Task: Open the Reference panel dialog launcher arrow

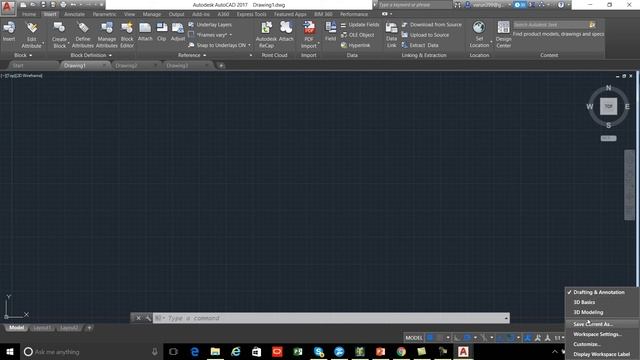Action: [x=251, y=55]
